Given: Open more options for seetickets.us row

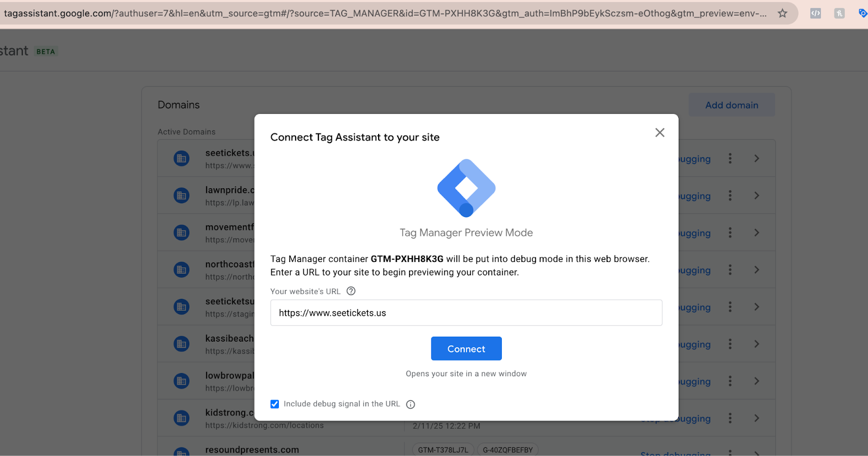Looking at the screenshot, I should pyautogui.click(x=730, y=158).
